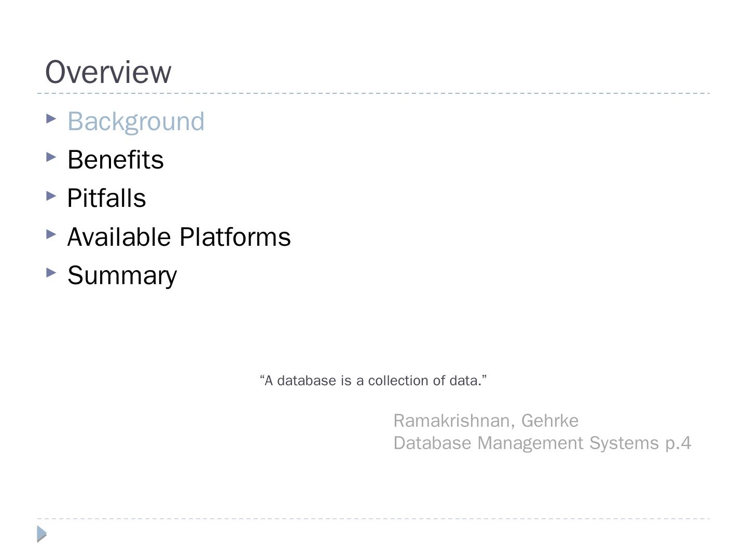Click the database definition quote text

pos(373,381)
